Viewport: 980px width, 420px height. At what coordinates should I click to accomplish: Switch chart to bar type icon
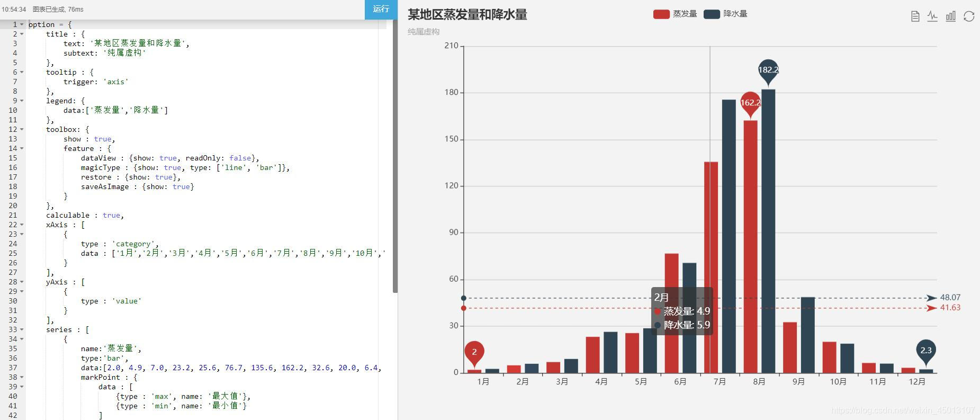coord(951,16)
